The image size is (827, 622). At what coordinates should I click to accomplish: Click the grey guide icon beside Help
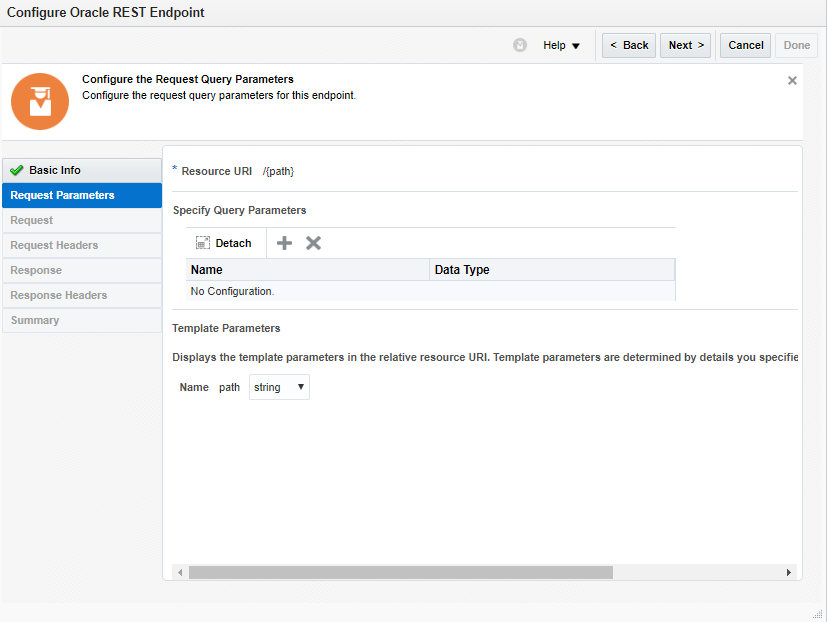pyautogui.click(x=520, y=45)
